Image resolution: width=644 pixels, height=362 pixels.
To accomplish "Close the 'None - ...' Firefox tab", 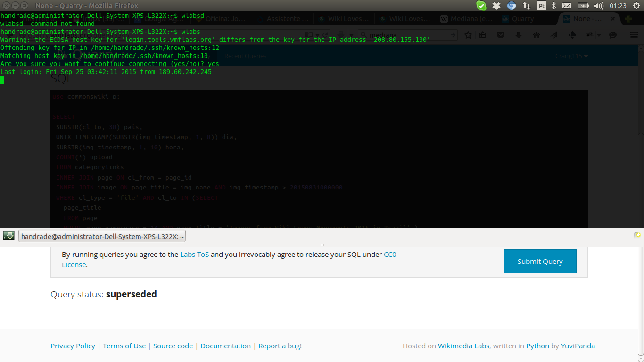I will [x=613, y=19].
